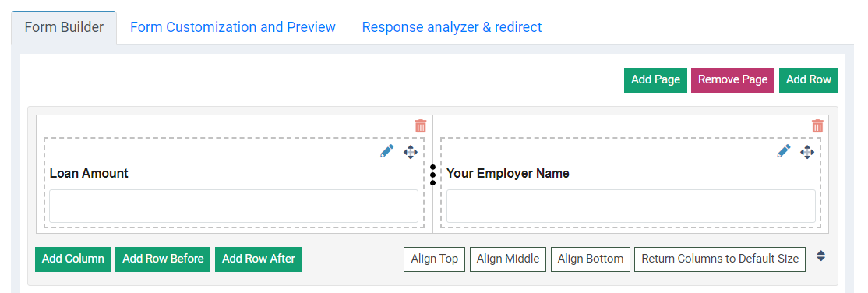868x293 pixels.
Task: Switch to the Form Builder tab
Action: pos(64,27)
